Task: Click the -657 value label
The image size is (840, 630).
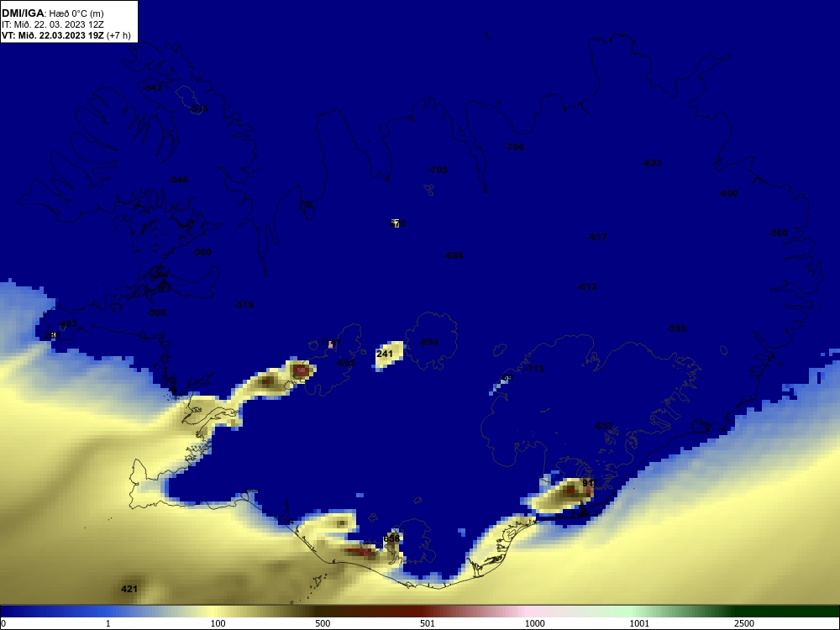Action: [x=604, y=427]
